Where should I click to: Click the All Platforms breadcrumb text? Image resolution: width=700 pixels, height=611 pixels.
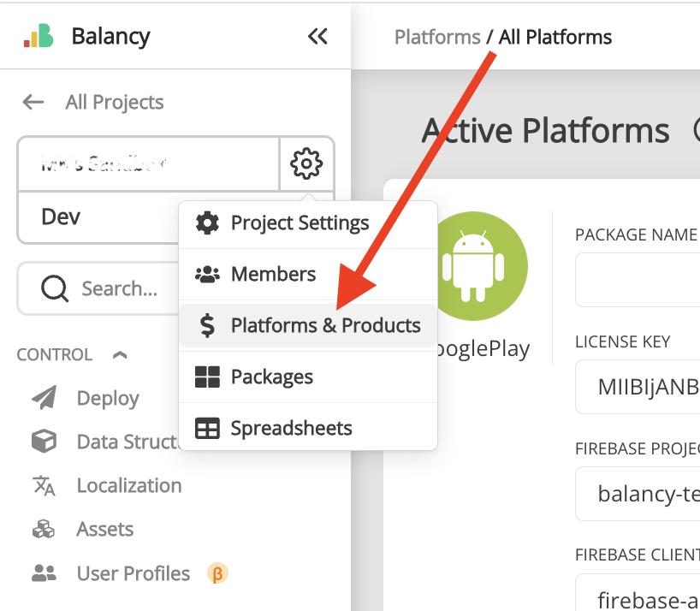click(555, 37)
